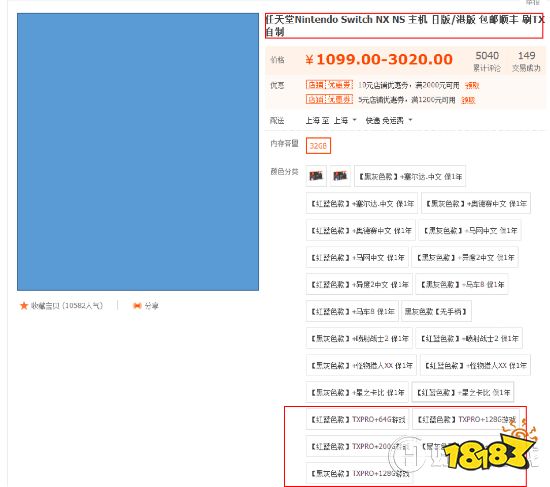
Task: Pick 【红蓝色款】+喷射战士2 保1年 variant
Action: (x=469, y=338)
